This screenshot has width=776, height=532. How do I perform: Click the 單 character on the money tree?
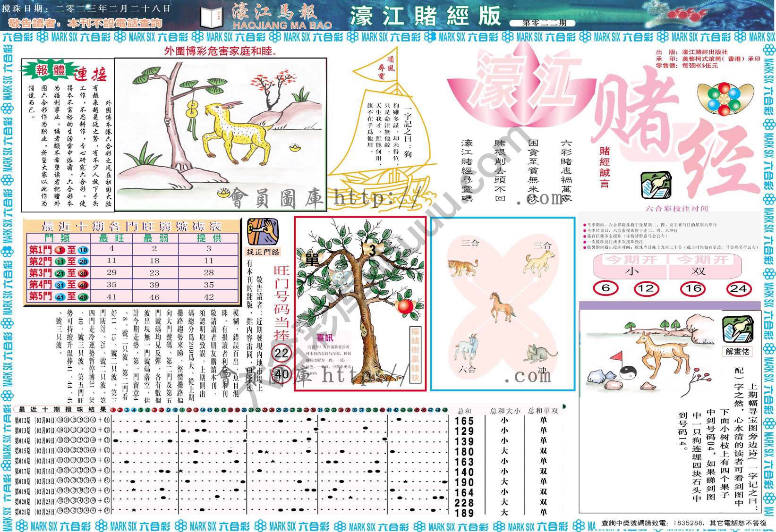(x=311, y=259)
